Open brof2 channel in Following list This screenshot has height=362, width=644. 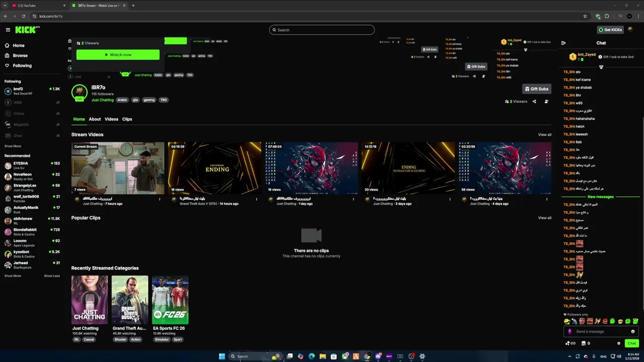(x=32, y=91)
